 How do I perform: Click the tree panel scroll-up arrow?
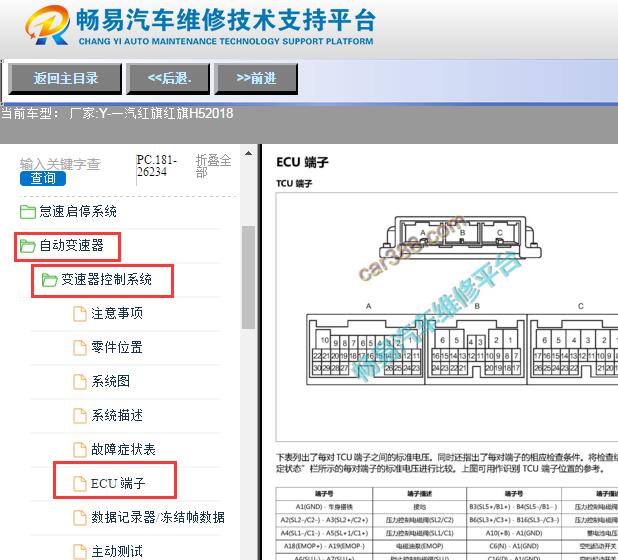pyautogui.click(x=248, y=153)
